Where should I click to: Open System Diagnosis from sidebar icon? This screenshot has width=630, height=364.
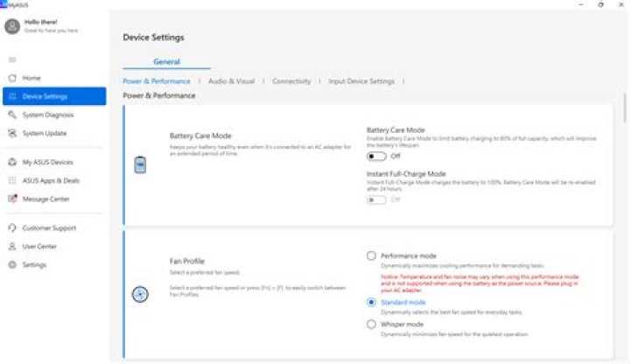click(x=12, y=115)
